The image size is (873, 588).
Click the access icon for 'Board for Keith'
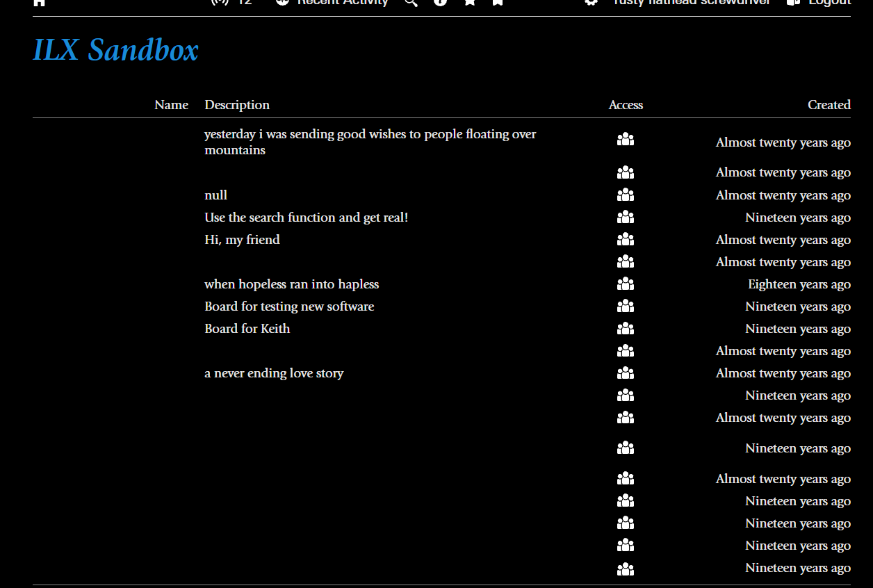(x=626, y=329)
